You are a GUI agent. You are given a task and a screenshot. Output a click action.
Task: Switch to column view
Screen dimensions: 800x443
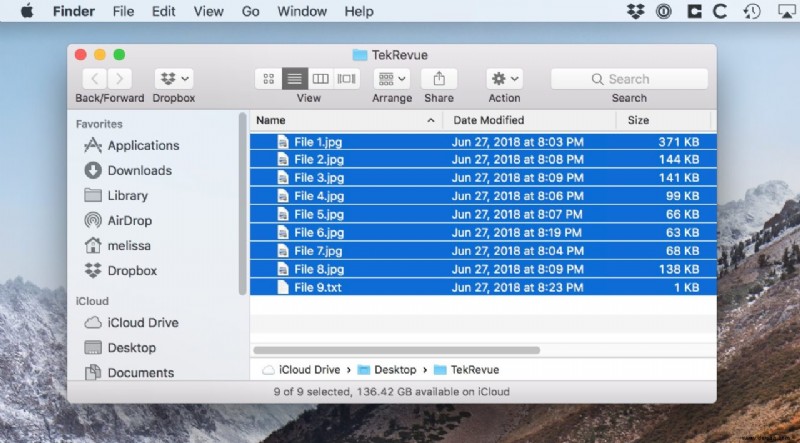320,79
